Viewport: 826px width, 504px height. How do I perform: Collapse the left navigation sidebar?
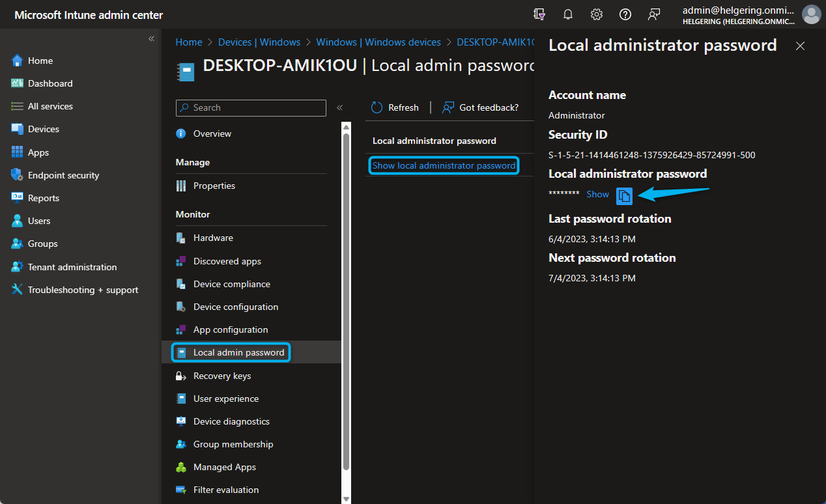(x=151, y=38)
